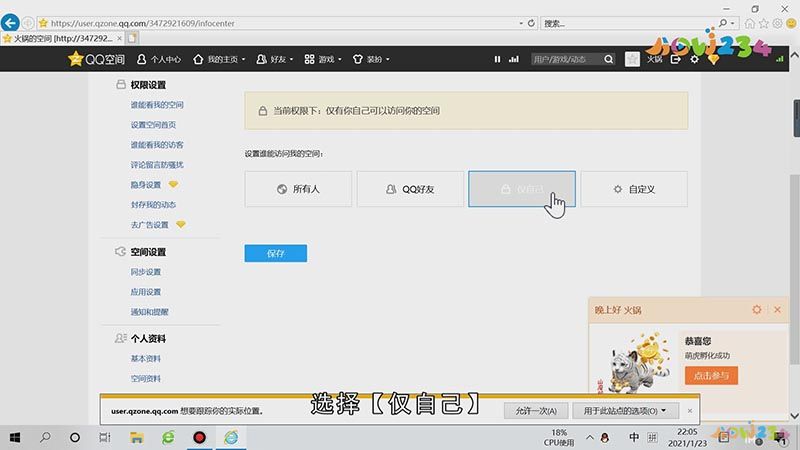This screenshot has height=450, width=800.
Task: Refresh the page with reload icon
Action: point(531,23)
